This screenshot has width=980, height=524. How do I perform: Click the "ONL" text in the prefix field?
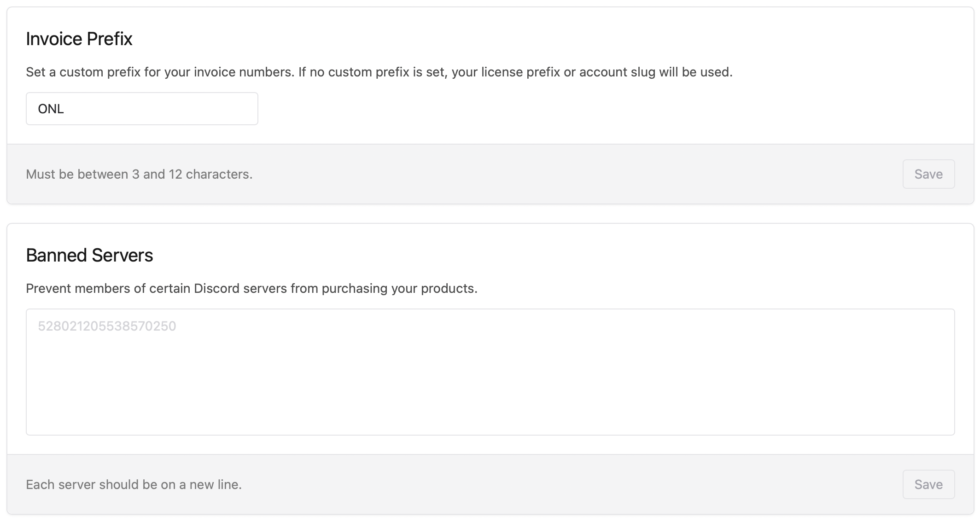(x=51, y=109)
